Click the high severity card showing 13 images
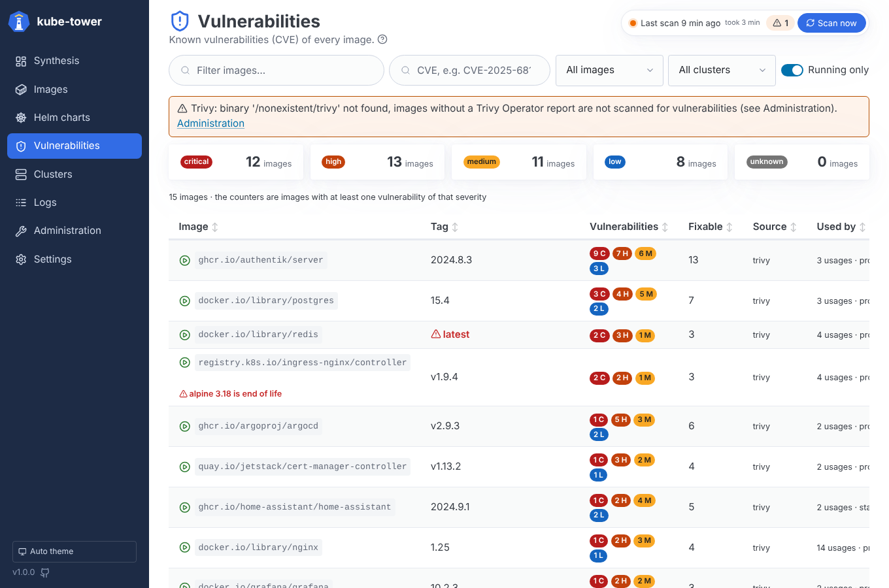The image size is (889, 588). click(x=377, y=162)
